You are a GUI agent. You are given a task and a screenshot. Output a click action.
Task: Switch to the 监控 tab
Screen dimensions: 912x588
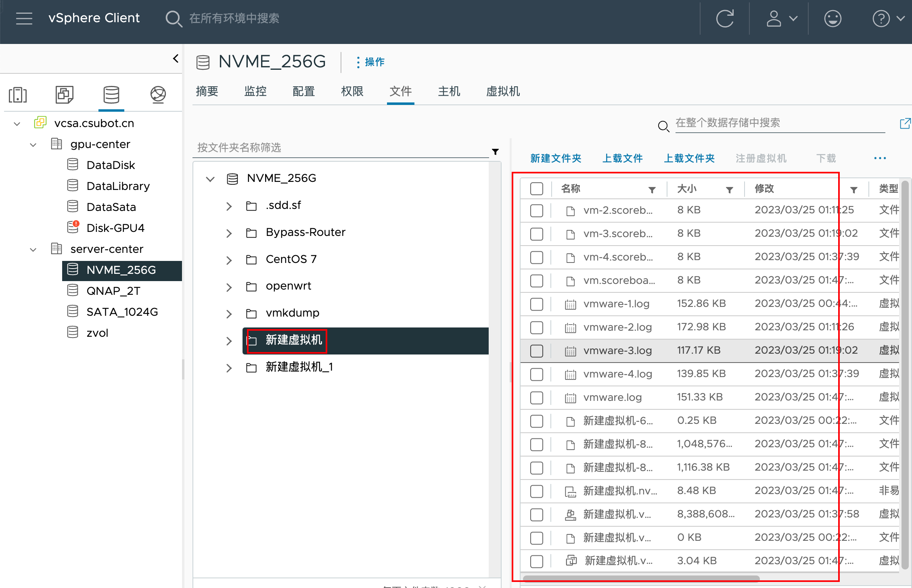255,92
